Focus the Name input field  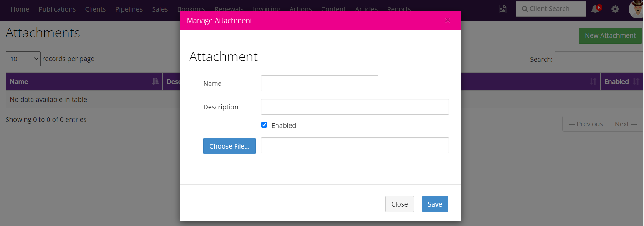click(x=320, y=83)
